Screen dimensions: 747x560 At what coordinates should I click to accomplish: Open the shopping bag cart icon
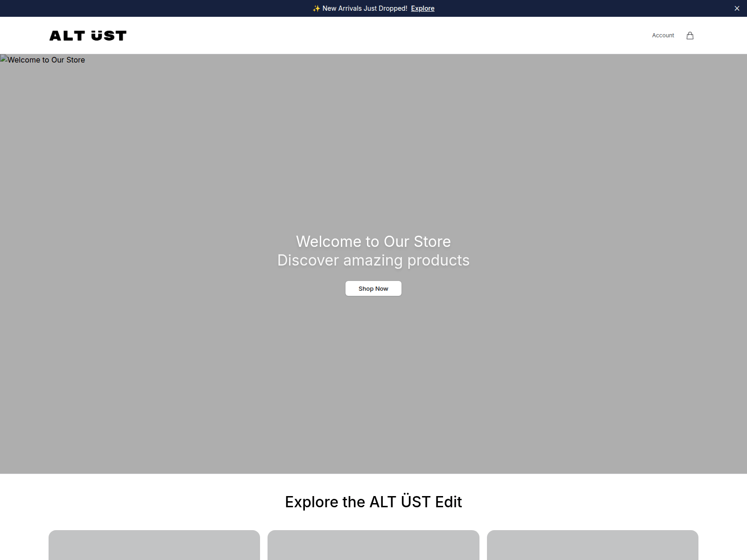pyautogui.click(x=690, y=35)
